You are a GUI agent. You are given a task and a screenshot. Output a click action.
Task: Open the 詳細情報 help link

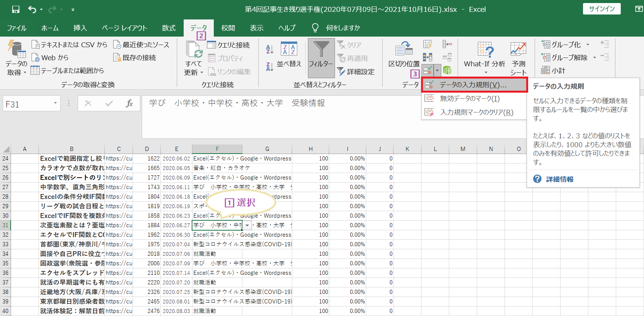point(559,179)
